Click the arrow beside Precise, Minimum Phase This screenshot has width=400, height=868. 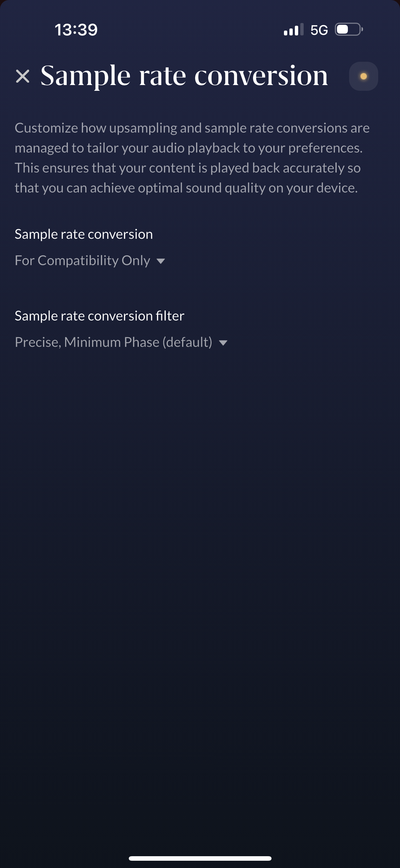(223, 343)
